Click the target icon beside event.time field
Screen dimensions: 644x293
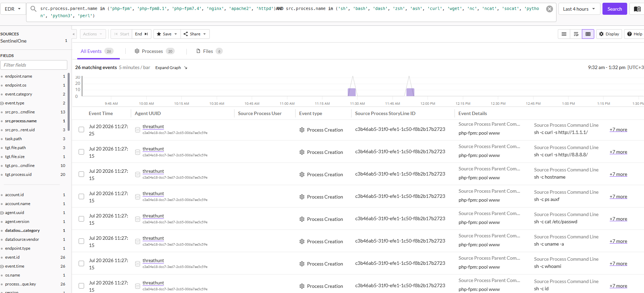pyautogui.click(x=2, y=266)
